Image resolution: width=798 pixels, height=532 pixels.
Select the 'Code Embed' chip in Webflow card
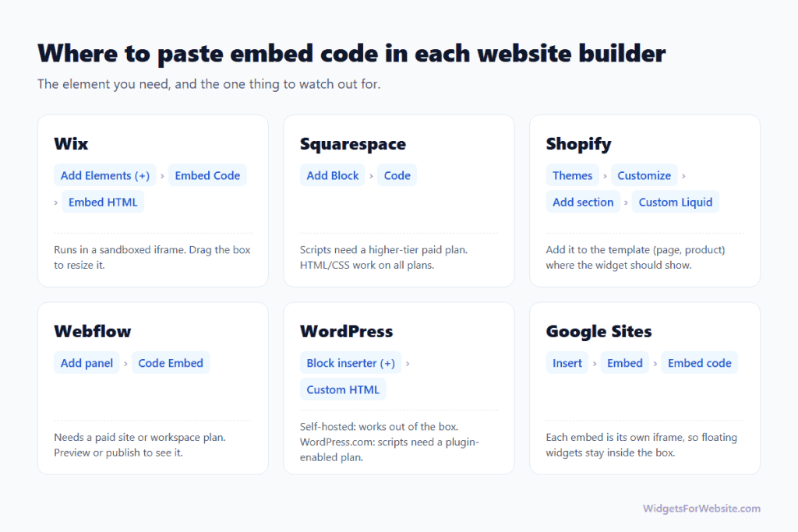coord(171,363)
